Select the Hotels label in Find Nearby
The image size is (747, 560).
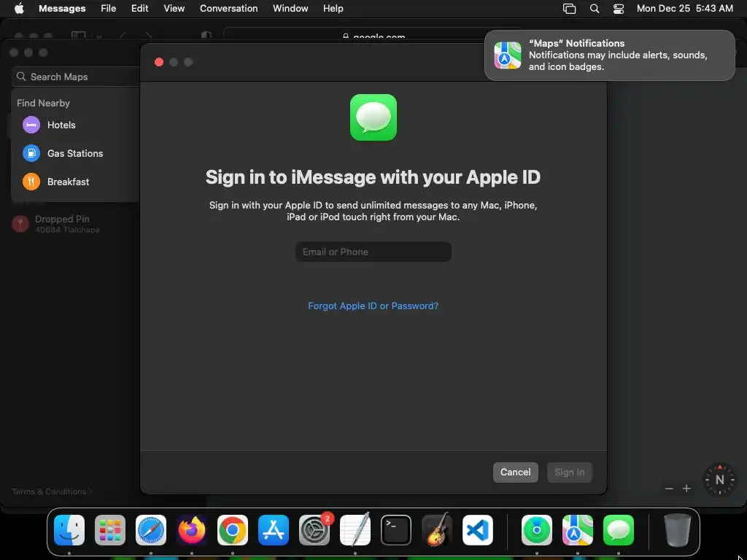(61, 125)
